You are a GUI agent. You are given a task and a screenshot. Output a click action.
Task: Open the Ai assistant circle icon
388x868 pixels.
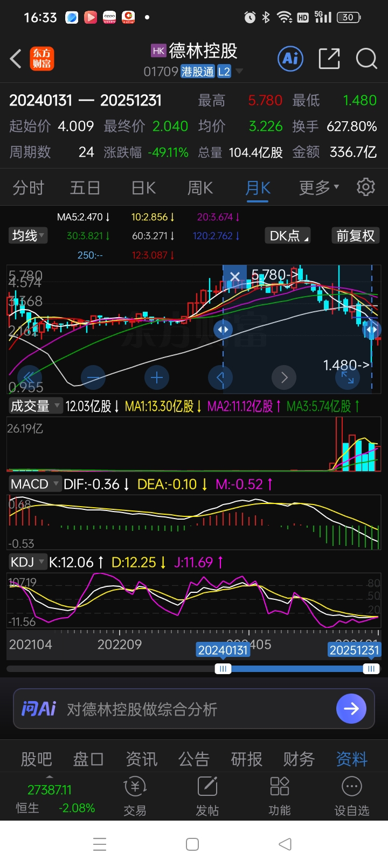click(x=290, y=58)
